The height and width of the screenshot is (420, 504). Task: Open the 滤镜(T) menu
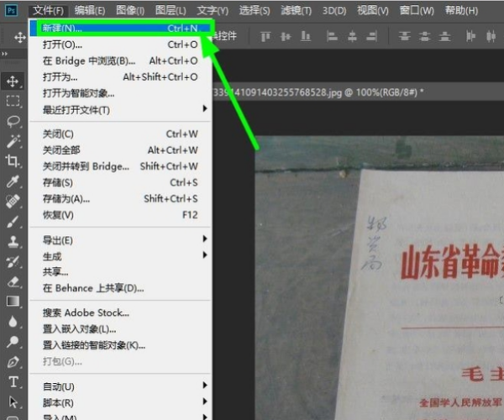(x=296, y=11)
